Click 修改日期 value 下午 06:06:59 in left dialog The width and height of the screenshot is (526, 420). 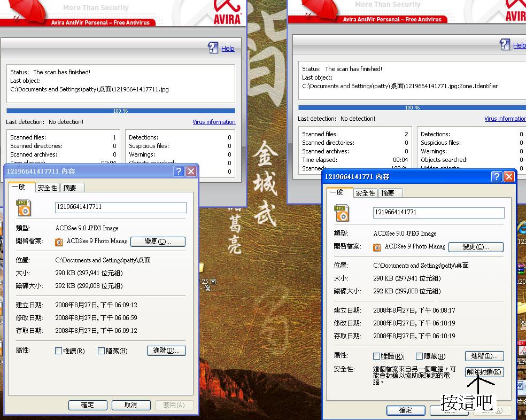pos(96,318)
